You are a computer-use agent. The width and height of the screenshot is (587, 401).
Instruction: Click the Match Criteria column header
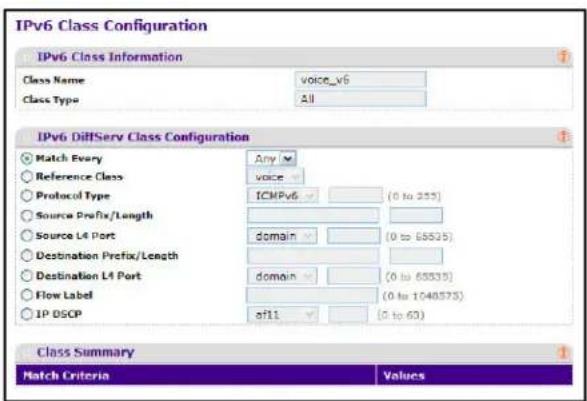195,375
